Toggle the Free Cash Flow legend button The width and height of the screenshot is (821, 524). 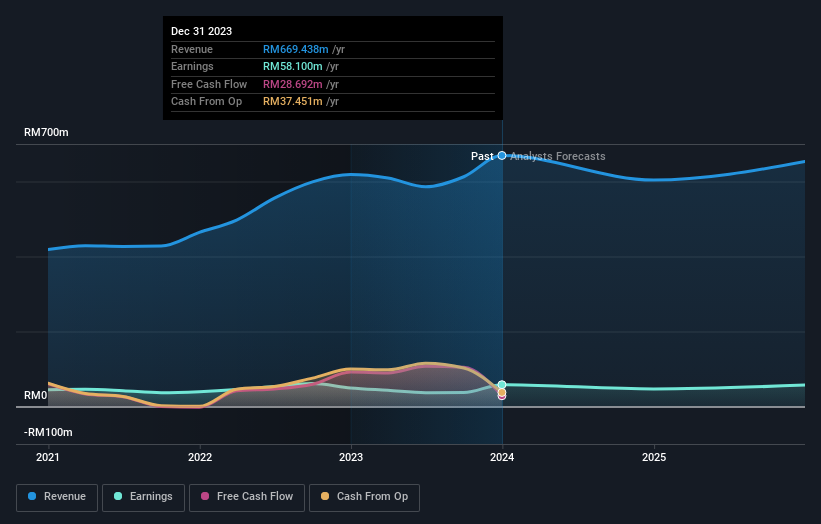[x=247, y=497]
